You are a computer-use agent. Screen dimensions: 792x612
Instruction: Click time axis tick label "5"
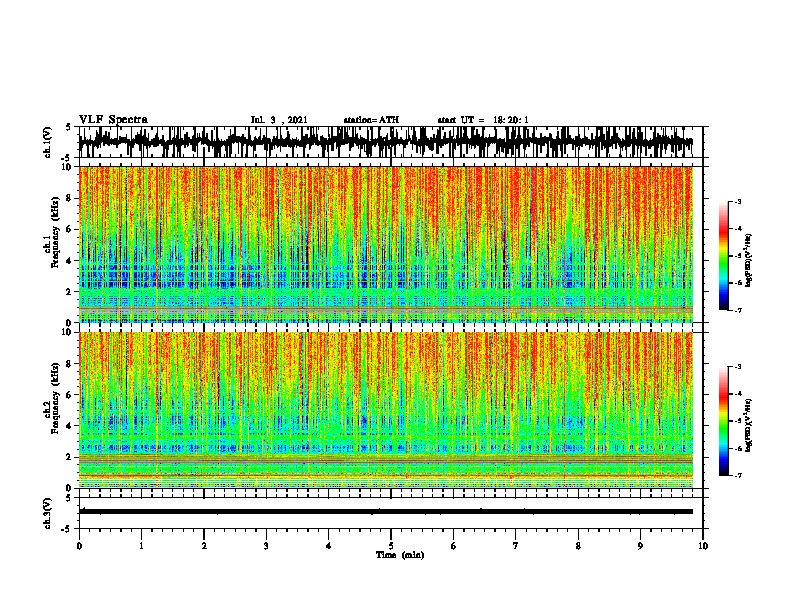tap(391, 546)
